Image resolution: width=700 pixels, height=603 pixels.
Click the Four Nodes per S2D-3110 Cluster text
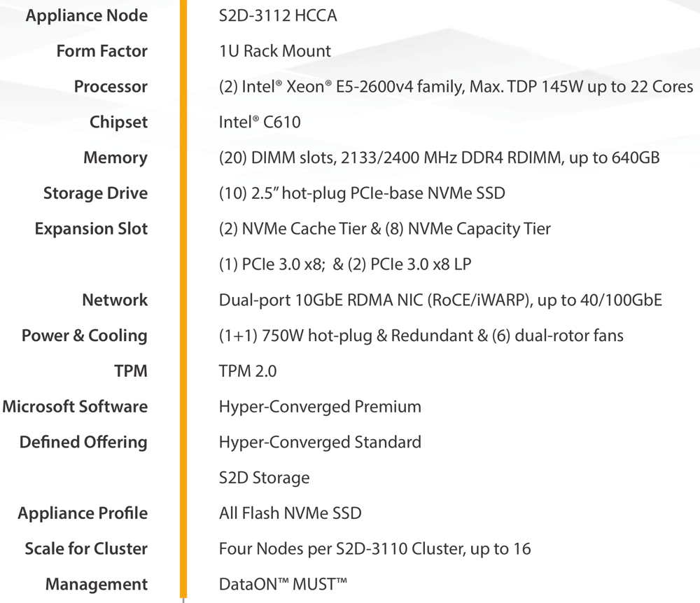[x=375, y=548]
